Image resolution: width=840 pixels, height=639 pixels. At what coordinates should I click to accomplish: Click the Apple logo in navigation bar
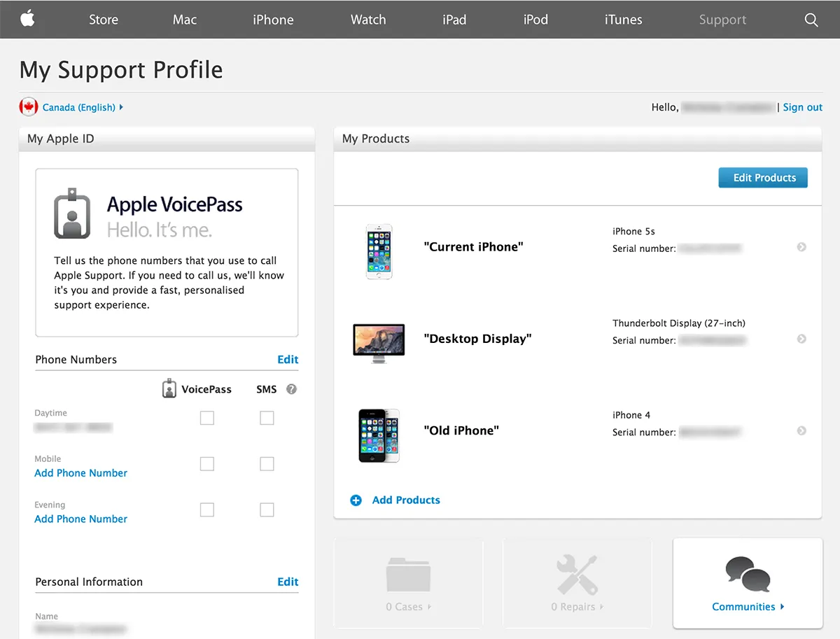click(27, 19)
